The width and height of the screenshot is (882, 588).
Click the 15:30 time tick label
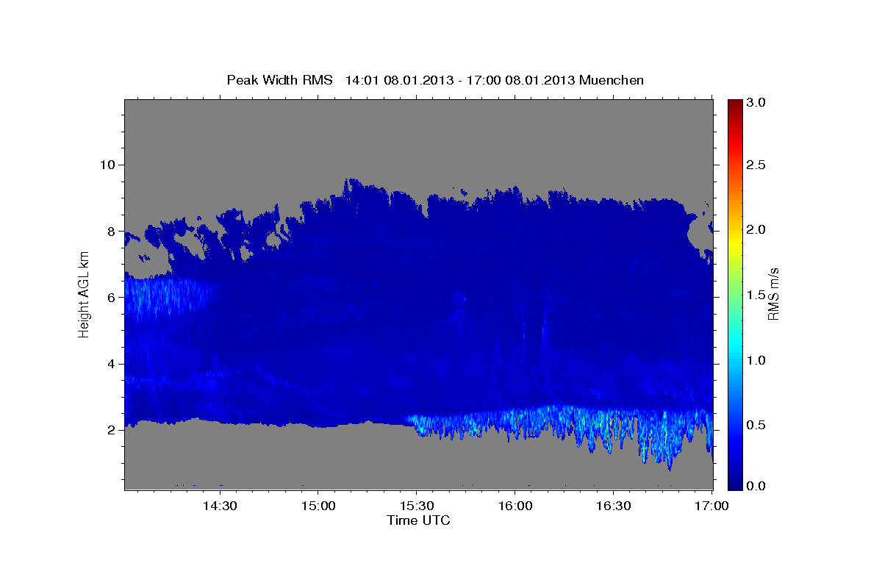[x=417, y=506]
